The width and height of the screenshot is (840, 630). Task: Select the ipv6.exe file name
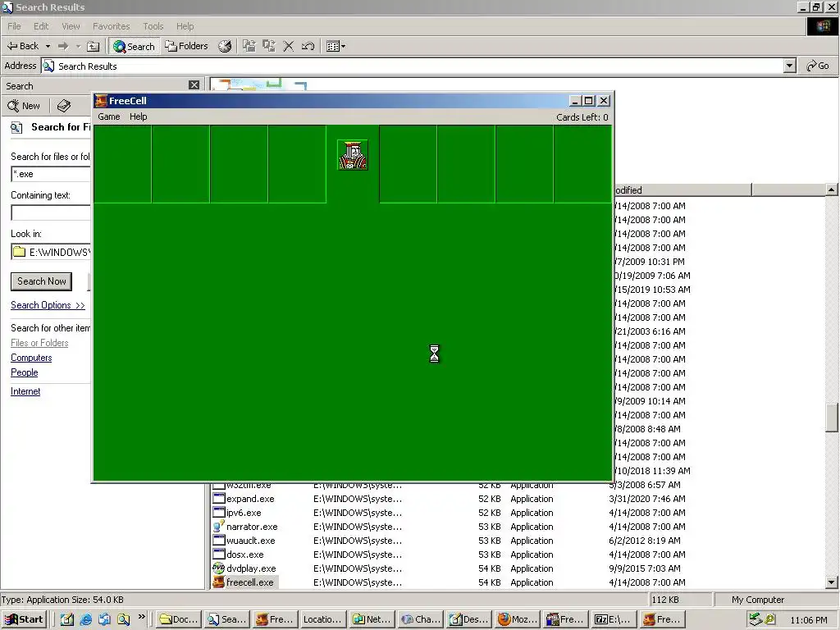[x=244, y=513]
